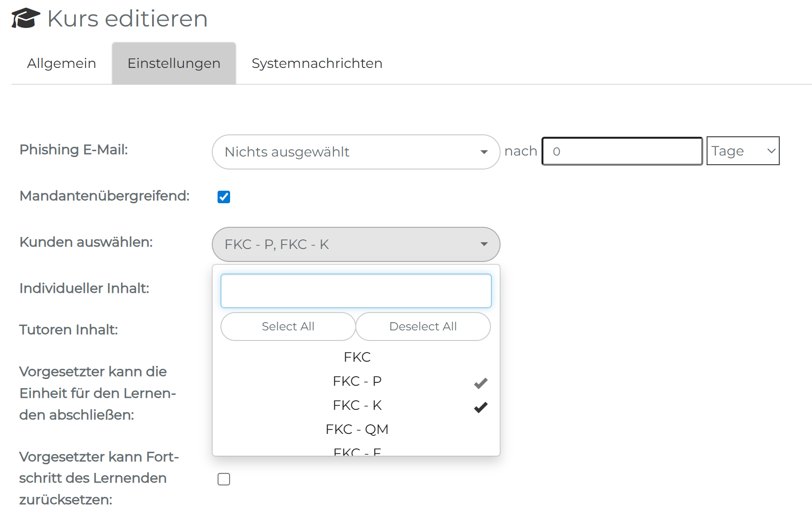The width and height of the screenshot is (812, 510).
Task: Collapse the Kunden auswählen dropdown
Action: pyautogui.click(x=356, y=244)
